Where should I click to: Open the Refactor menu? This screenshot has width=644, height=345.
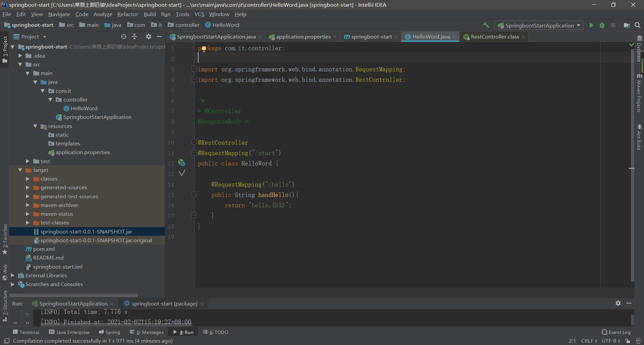[127, 14]
